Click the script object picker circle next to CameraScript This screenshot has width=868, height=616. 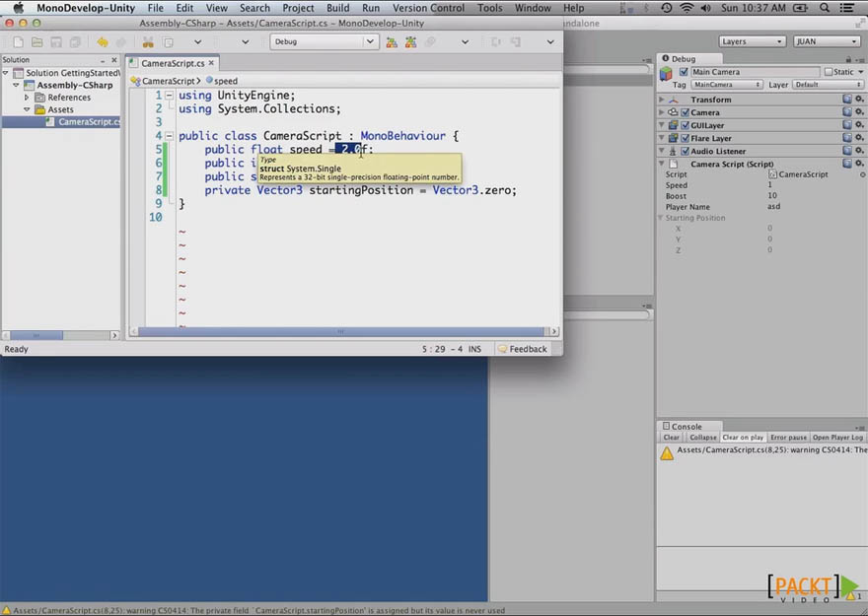pyautogui.click(x=862, y=174)
